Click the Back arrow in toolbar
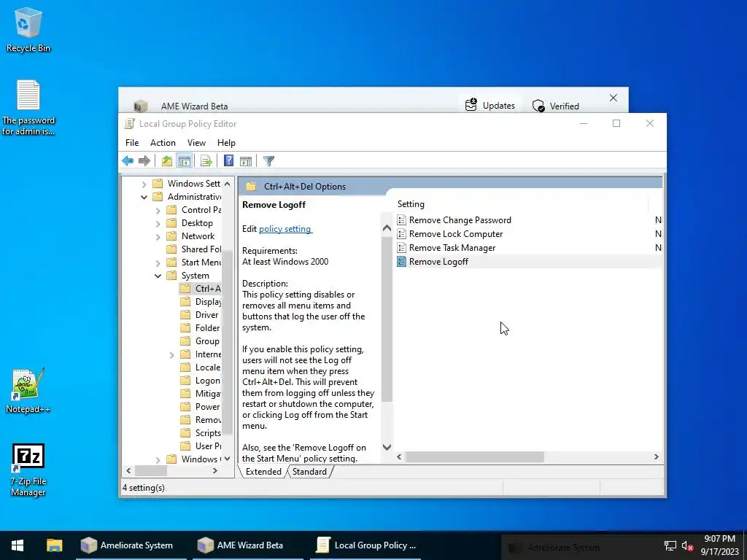Viewport: 747px width, 560px height. pyautogui.click(x=128, y=161)
